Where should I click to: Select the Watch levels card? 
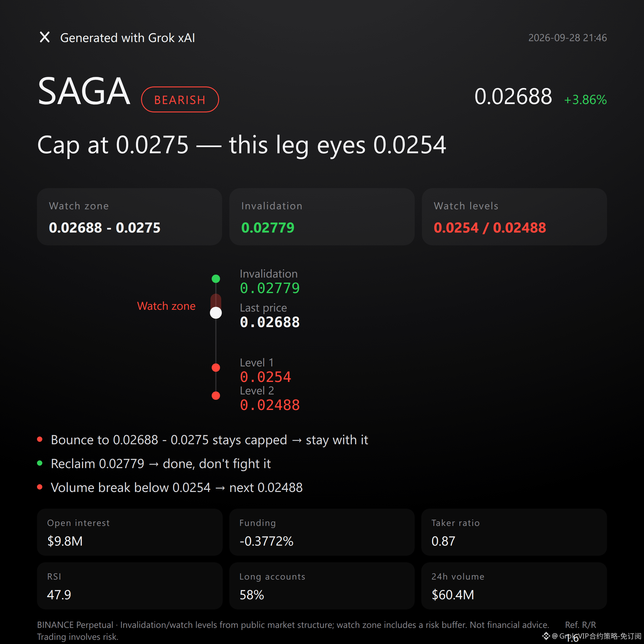pos(514,217)
